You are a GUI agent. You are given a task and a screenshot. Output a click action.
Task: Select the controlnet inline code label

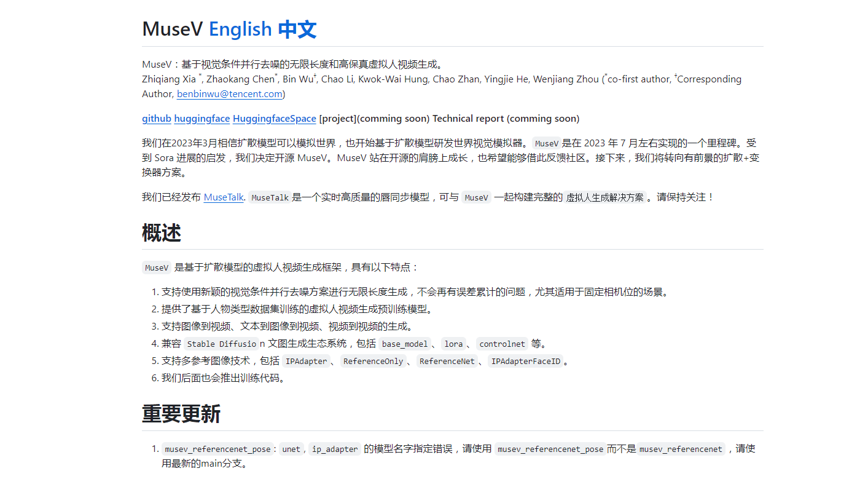[502, 344]
